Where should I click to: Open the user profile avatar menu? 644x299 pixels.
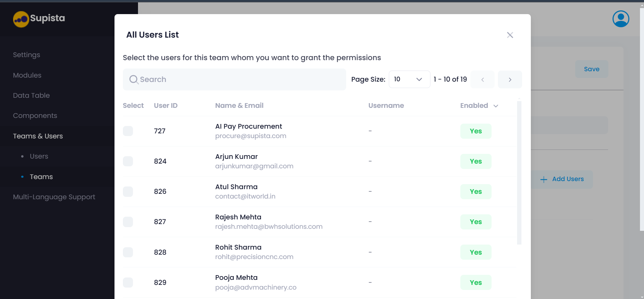coord(620,19)
